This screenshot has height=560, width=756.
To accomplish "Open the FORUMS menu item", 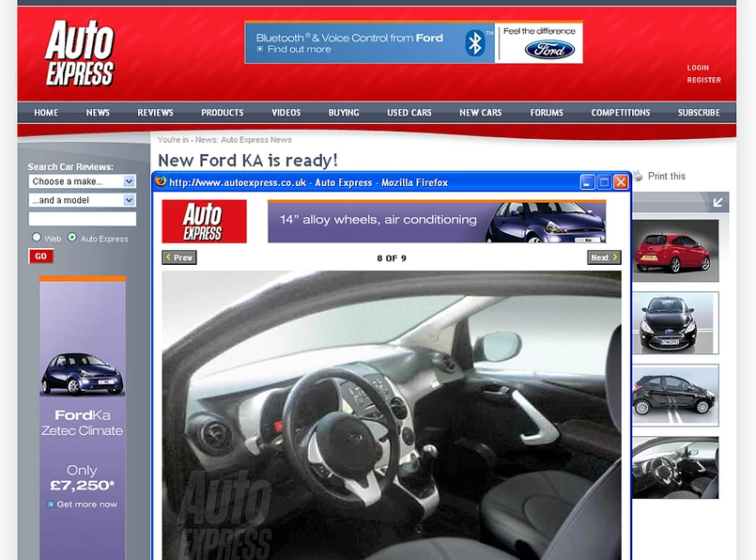I will (547, 113).
